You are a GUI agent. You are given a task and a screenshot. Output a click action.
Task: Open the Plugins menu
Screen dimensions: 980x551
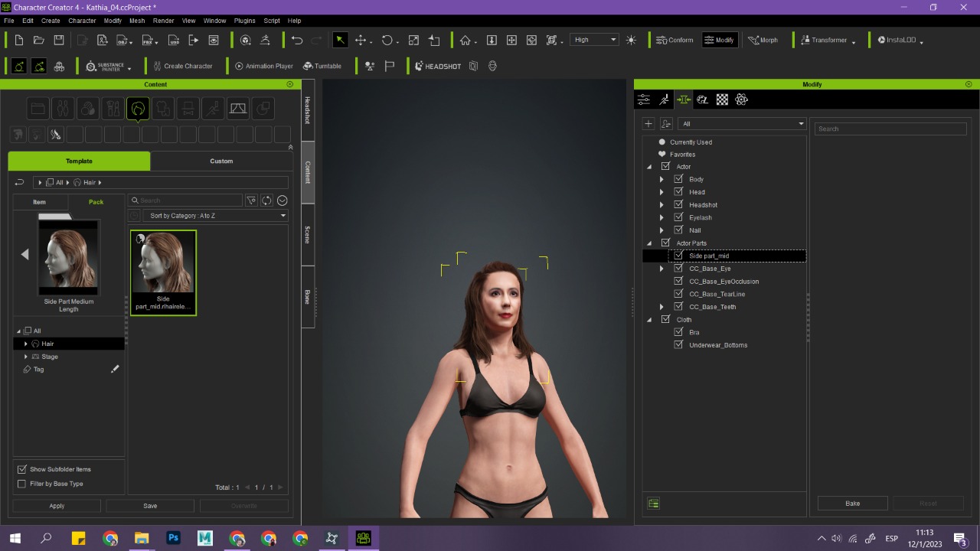tap(245, 21)
